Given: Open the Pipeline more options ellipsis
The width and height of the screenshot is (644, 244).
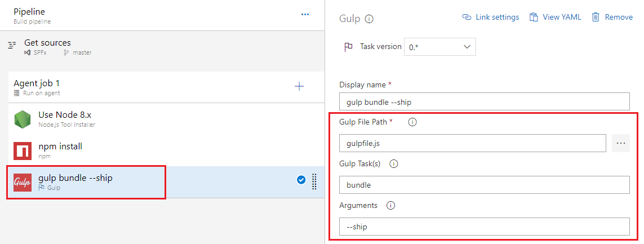Looking at the screenshot, I should pyautogui.click(x=305, y=15).
